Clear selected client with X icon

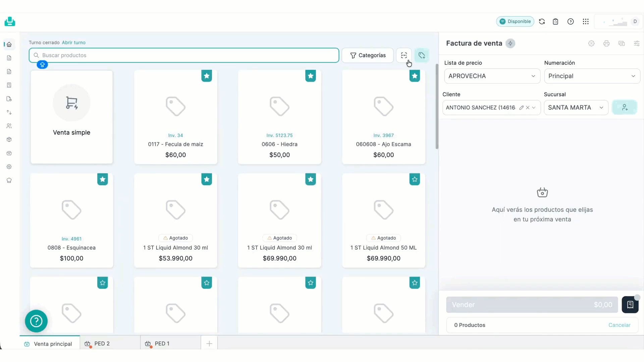528,108
